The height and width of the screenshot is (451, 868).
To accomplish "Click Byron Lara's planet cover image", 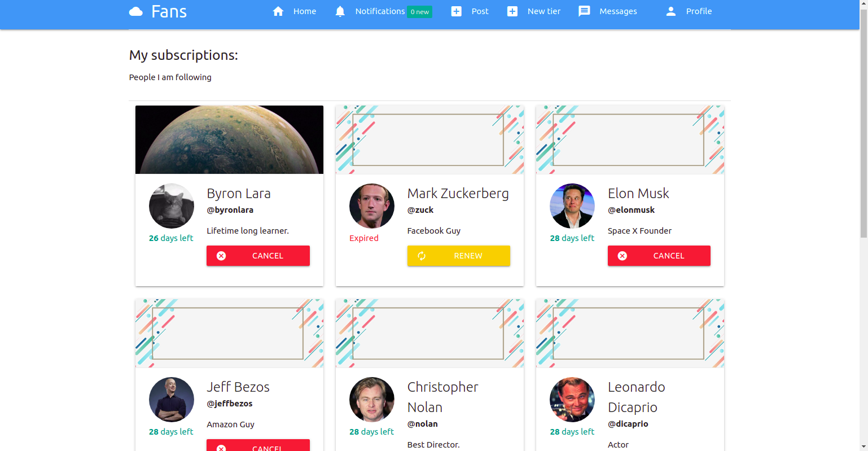I will point(229,139).
